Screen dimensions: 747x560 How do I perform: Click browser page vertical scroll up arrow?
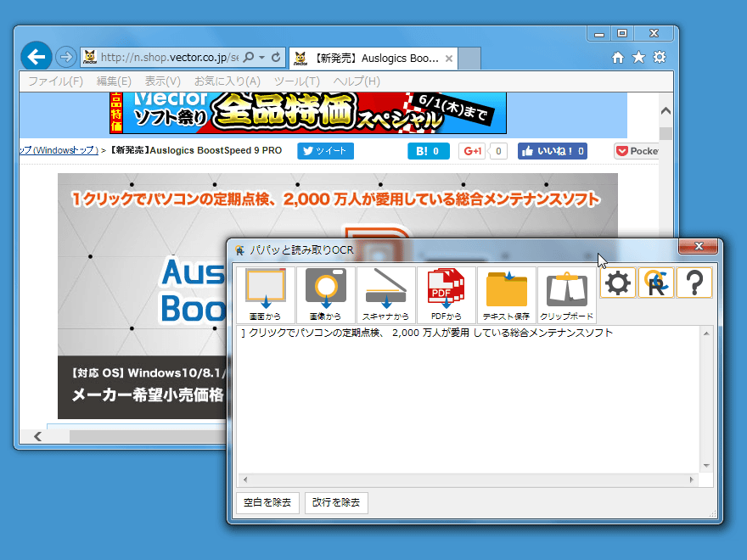point(666,111)
